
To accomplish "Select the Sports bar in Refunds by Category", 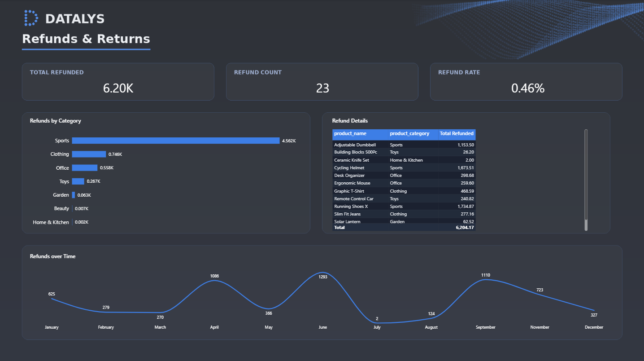I will tap(176, 141).
